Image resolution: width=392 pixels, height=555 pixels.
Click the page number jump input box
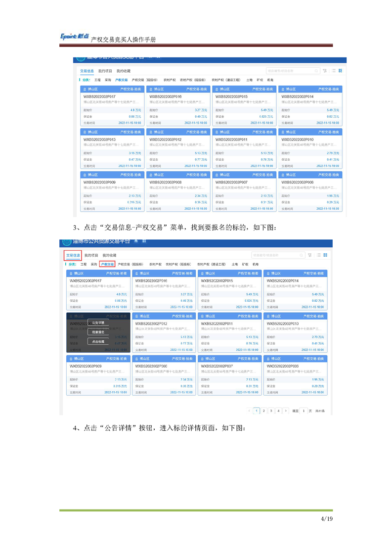[x=304, y=411]
